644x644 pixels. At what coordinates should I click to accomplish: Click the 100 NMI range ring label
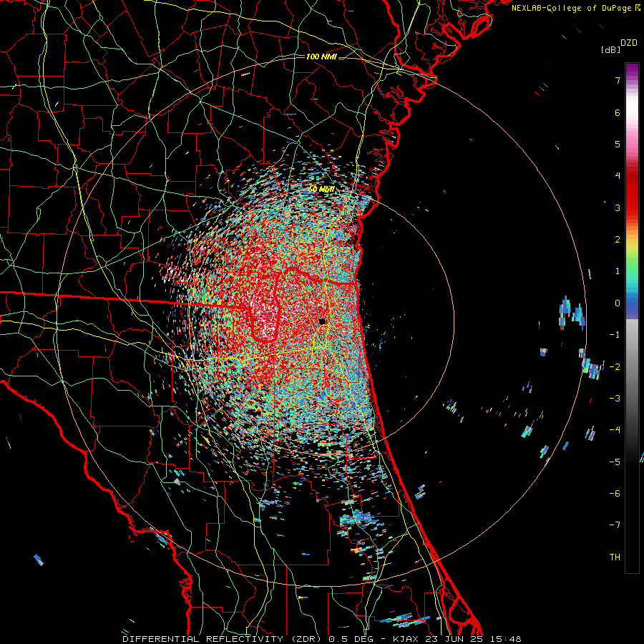(321, 57)
